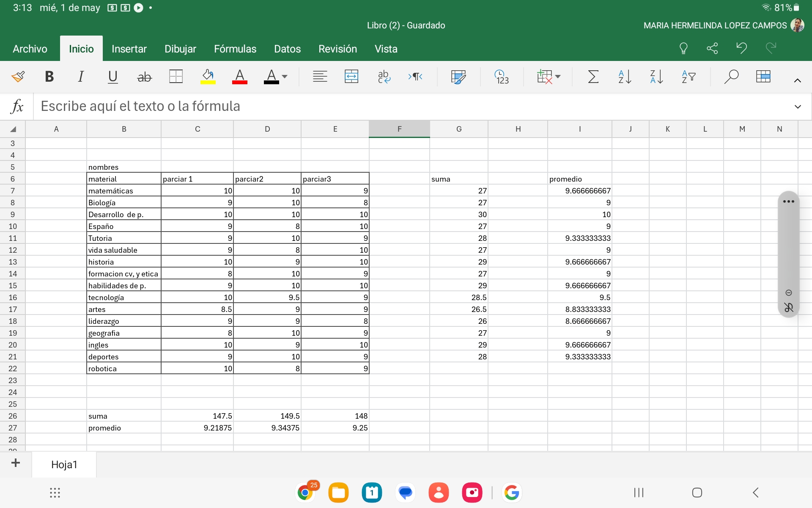Open the Fórmulas tab
The image size is (812, 508).
(235, 49)
